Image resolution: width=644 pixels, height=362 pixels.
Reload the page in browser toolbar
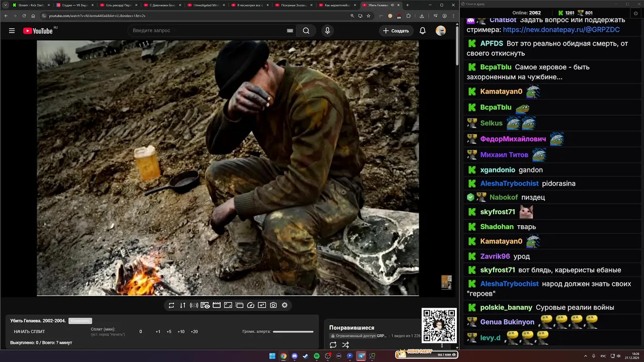coord(24,16)
